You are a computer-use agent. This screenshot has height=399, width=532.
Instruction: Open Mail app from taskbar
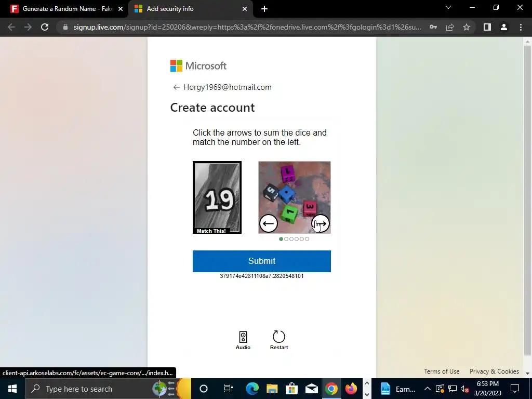coord(311,389)
